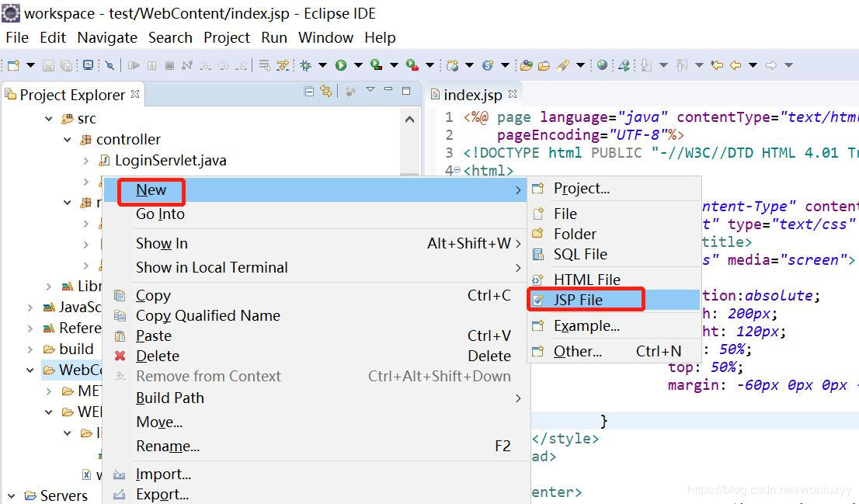Select SQL File in New submenu
Image resolution: width=859 pixels, height=504 pixels.
click(x=614, y=255)
